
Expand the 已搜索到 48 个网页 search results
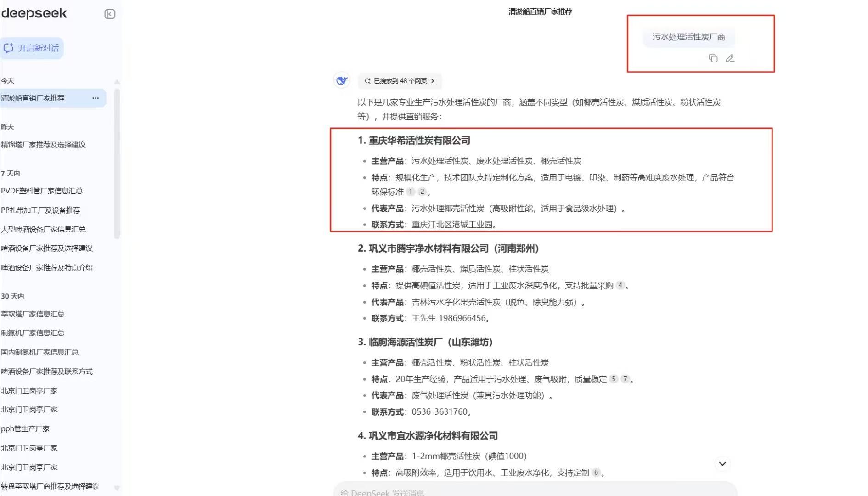pyautogui.click(x=400, y=81)
